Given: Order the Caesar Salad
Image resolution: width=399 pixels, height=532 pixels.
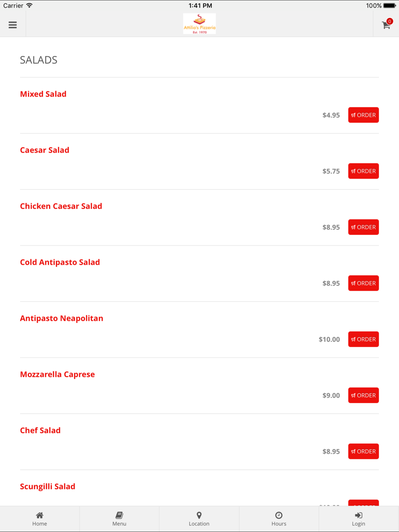Looking at the screenshot, I should coord(363,171).
